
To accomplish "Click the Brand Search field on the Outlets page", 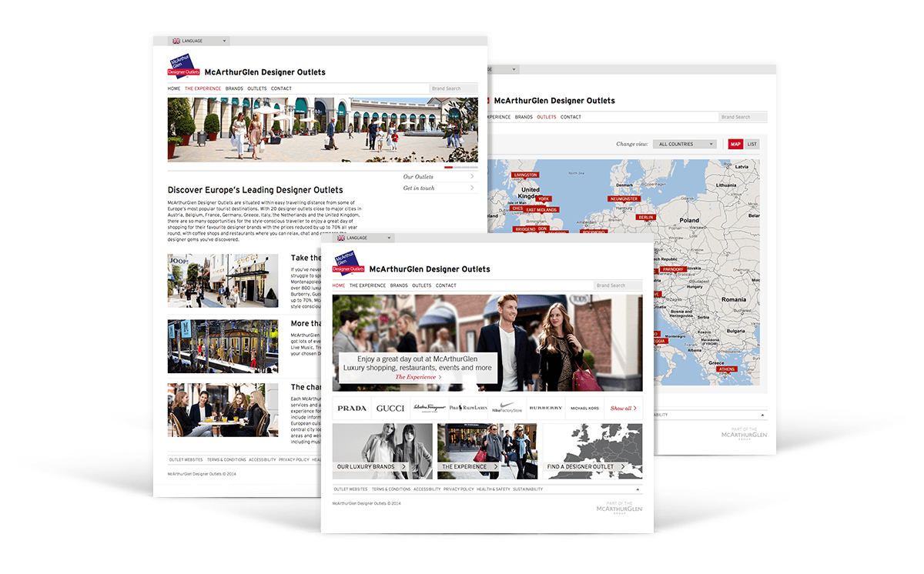I will tap(743, 117).
